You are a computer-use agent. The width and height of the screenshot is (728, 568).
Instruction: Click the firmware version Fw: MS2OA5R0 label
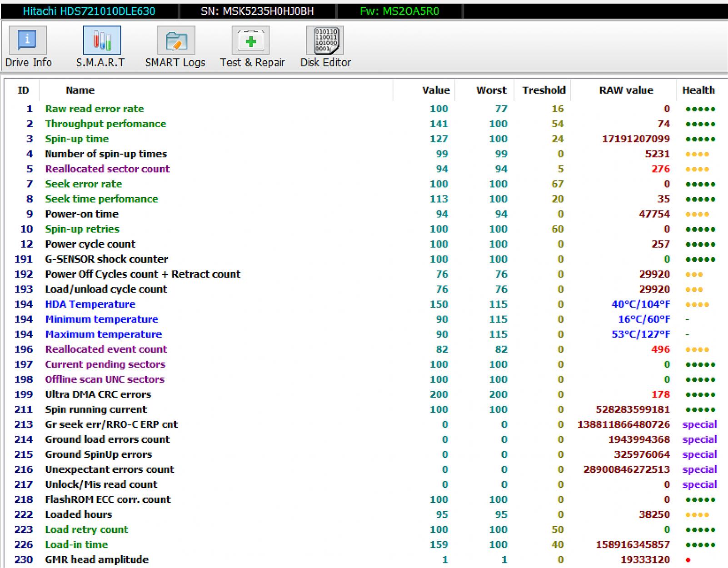tap(399, 11)
